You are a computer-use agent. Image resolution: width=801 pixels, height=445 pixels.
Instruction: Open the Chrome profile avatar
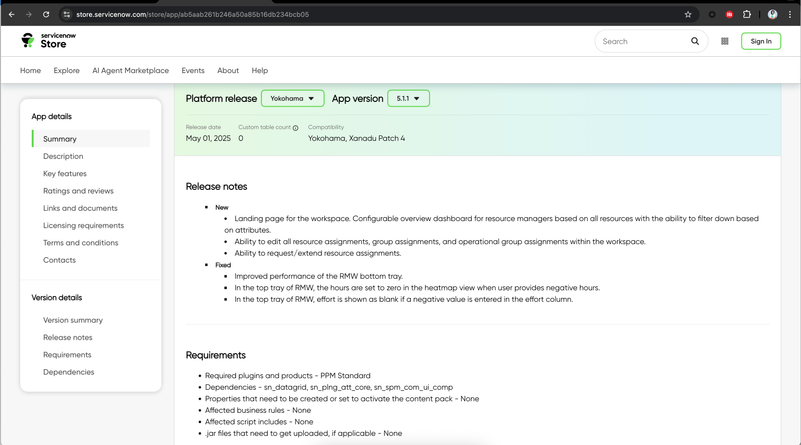coord(772,14)
